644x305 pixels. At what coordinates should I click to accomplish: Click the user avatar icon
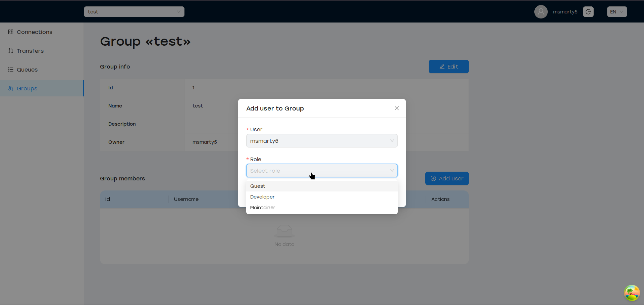click(x=541, y=12)
